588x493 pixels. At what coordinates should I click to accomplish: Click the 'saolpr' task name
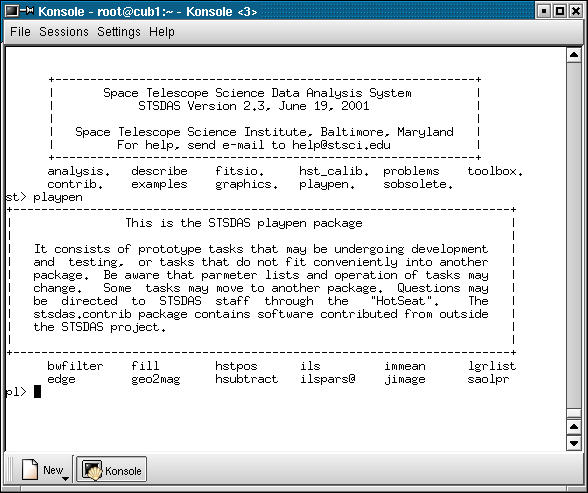[x=488, y=379]
